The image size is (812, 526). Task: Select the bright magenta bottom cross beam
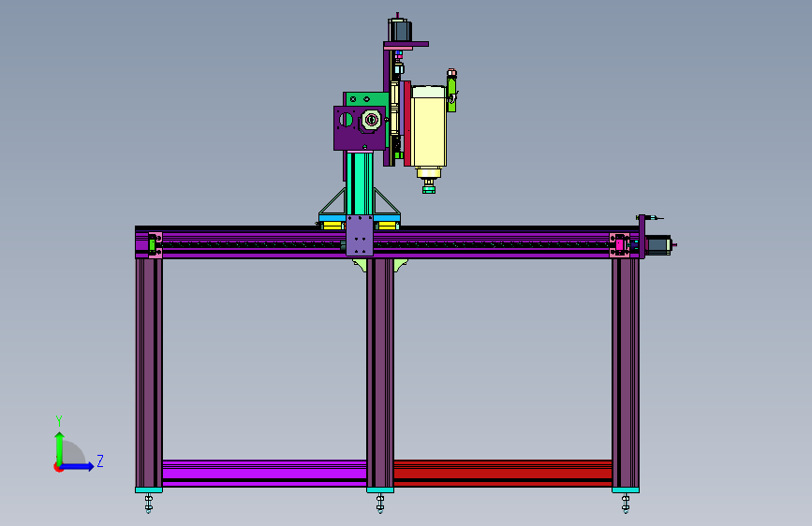click(x=265, y=473)
